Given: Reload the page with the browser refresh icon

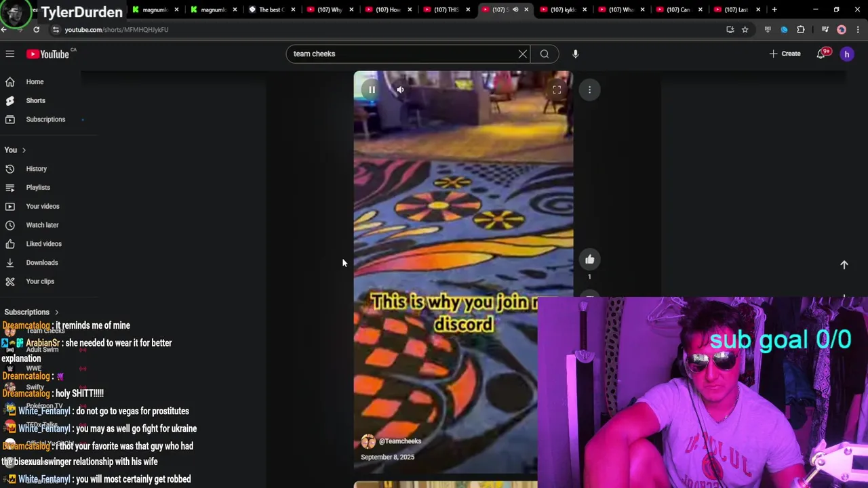Looking at the screenshot, I should pyautogui.click(x=36, y=30).
